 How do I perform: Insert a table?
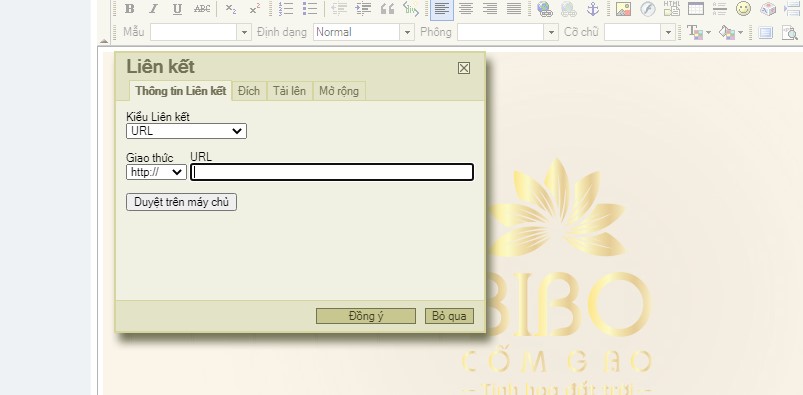tap(696, 9)
